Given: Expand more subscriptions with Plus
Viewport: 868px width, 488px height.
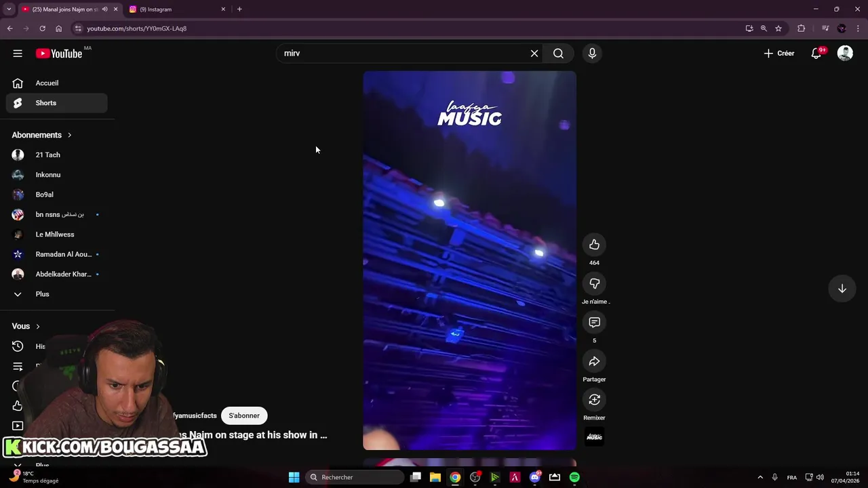Looking at the screenshot, I should 57,294.
